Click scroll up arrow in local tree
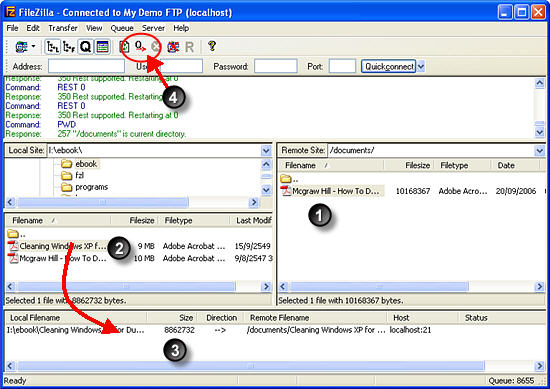Viewport: 550px width, 389px height. 266,164
